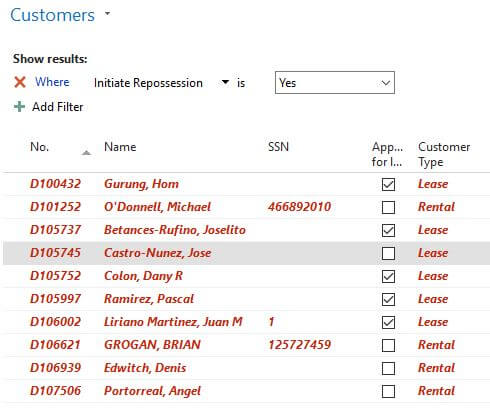490x413 pixels.
Task: Check the checkbox for Portorreal, Angel
Action: [x=388, y=391]
